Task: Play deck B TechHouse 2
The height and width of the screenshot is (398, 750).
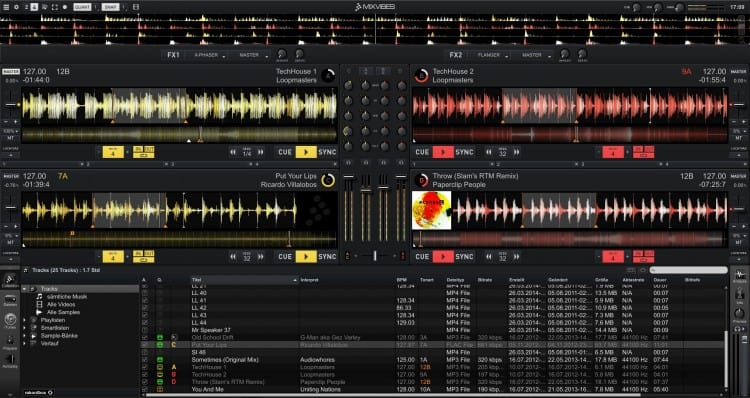Action: click(x=443, y=152)
